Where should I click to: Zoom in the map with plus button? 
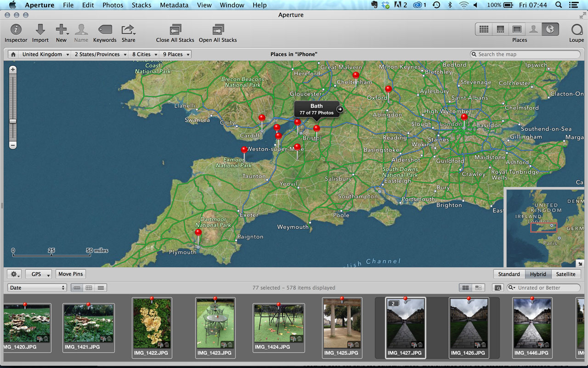point(13,69)
